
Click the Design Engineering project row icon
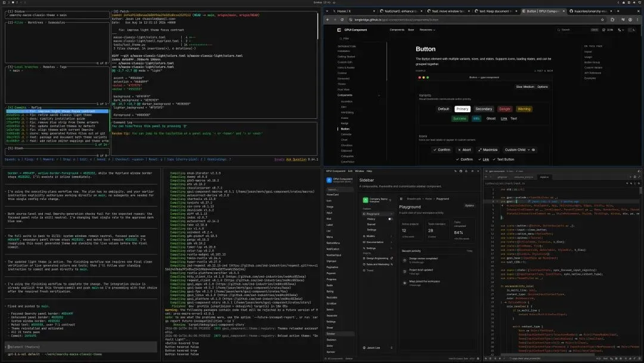coord(364,258)
